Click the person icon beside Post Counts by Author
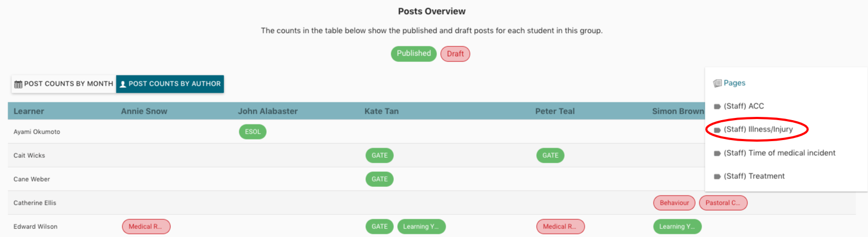This screenshot has width=868, height=237. [123, 84]
